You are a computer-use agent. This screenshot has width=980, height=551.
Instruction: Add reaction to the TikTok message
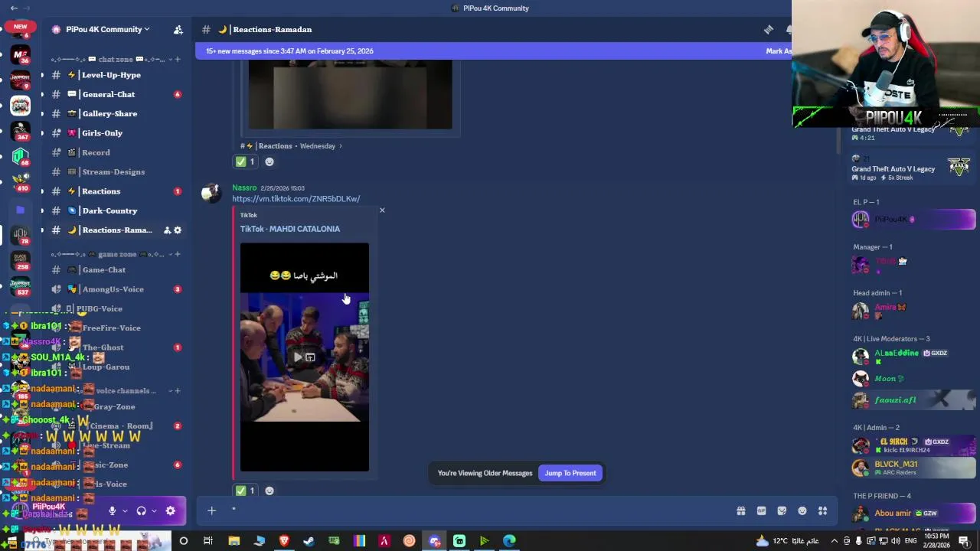point(269,491)
